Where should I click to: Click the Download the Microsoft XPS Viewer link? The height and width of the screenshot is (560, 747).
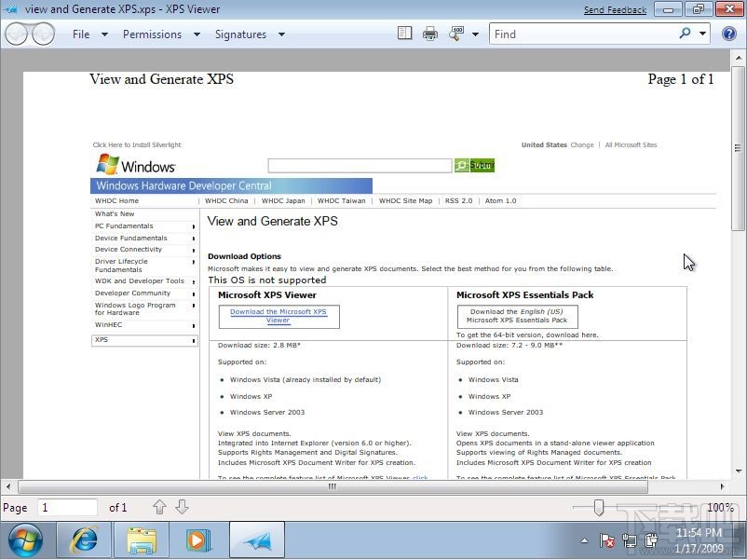tap(278, 316)
